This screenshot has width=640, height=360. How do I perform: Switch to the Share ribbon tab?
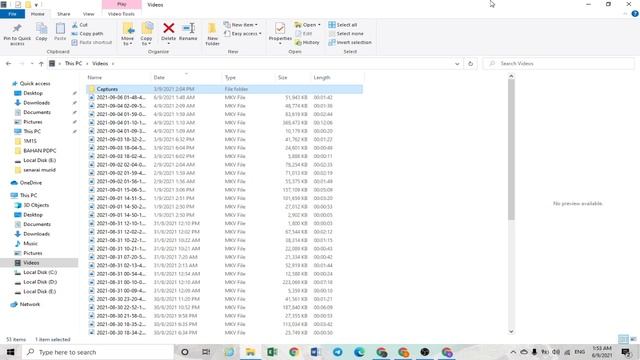[x=64, y=14]
